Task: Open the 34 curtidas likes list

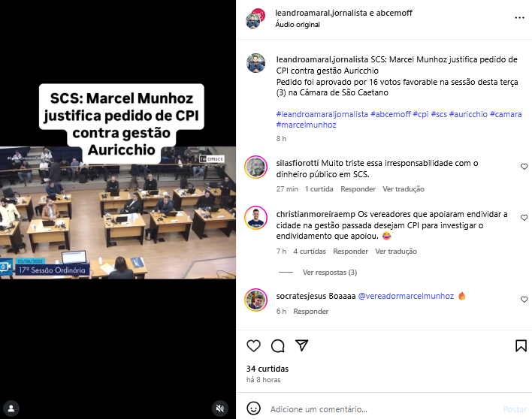Action: [x=268, y=369]
